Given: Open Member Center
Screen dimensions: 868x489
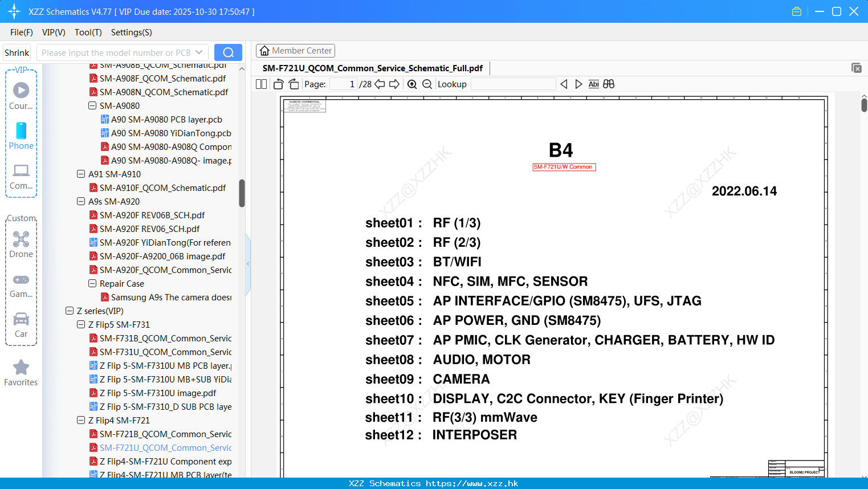Looking at the screenshot, I should [x=295, y=51].
